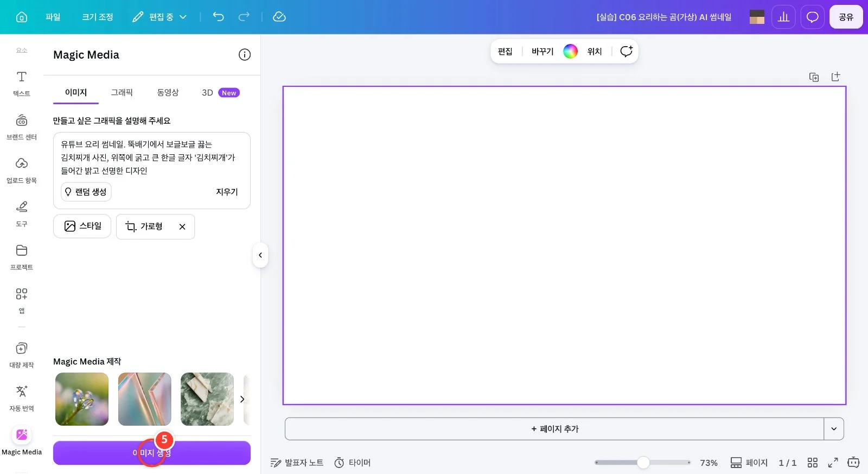Go to Canva home icon
This screenshot has width=868, height=474.
[x=22, y=17]
